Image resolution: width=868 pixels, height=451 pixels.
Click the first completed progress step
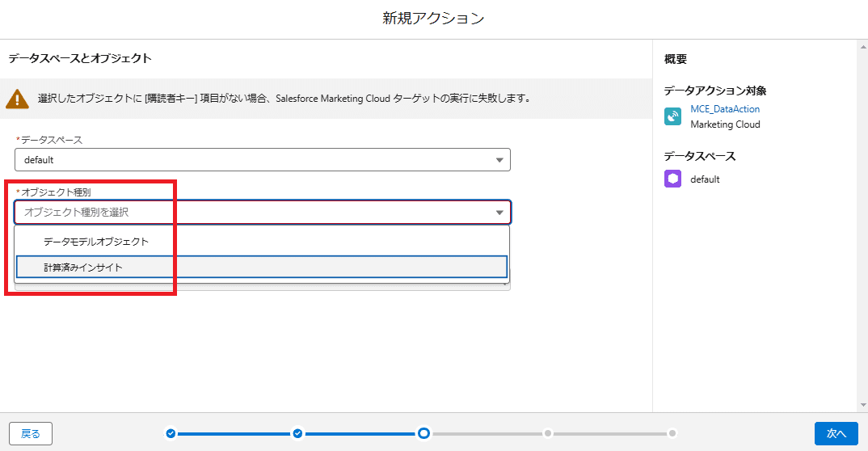tap(171, 433)
